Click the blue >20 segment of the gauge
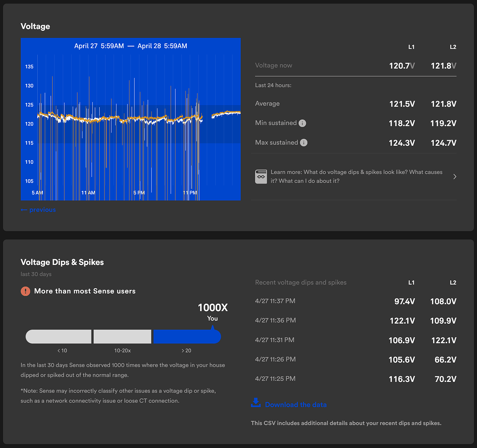The image size is (477, 448). pyautogui.click(x=186, y=336)
